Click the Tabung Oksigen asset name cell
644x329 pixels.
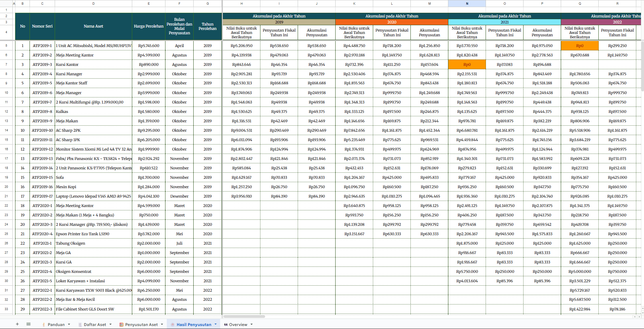click(93, 243)
